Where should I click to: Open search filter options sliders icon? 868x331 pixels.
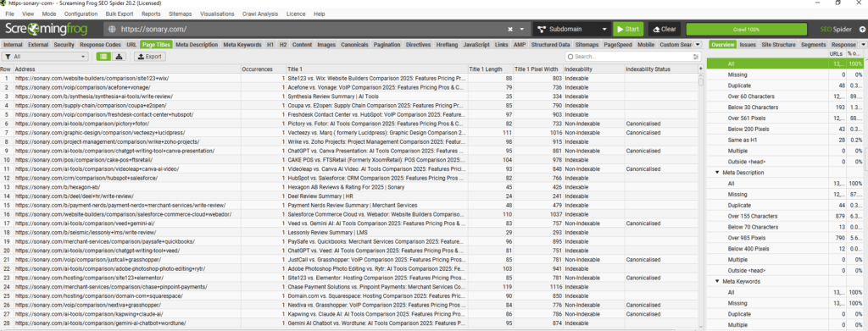(x=696, y=57)
